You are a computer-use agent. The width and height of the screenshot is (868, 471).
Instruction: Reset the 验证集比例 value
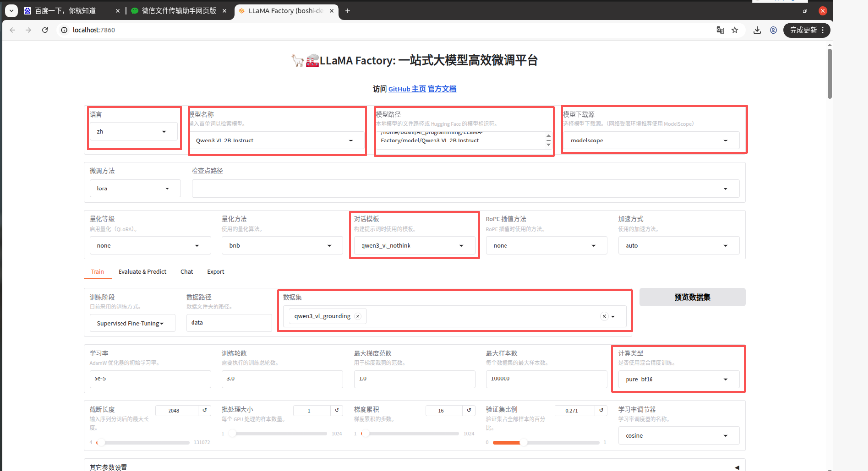(601, 410)
